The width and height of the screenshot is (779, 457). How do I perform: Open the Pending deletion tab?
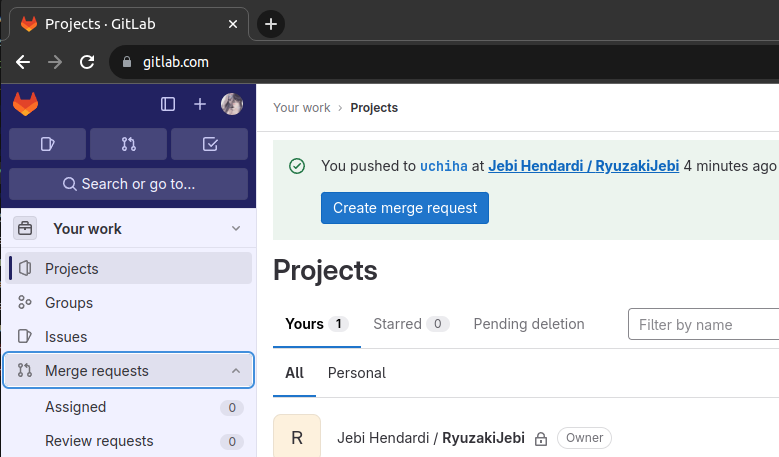pos(529,324)
